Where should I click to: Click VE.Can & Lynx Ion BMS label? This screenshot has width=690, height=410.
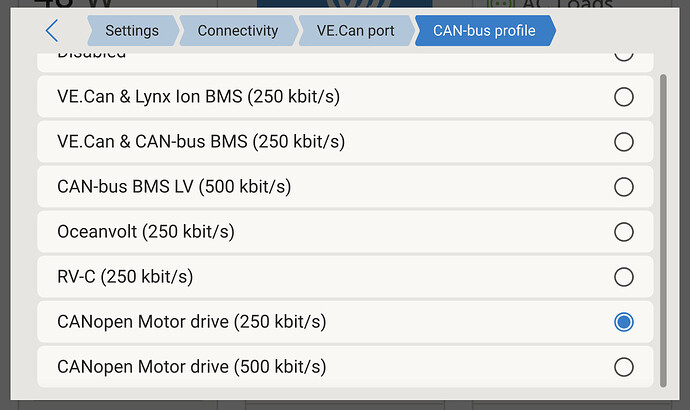(x=201, y=97)
